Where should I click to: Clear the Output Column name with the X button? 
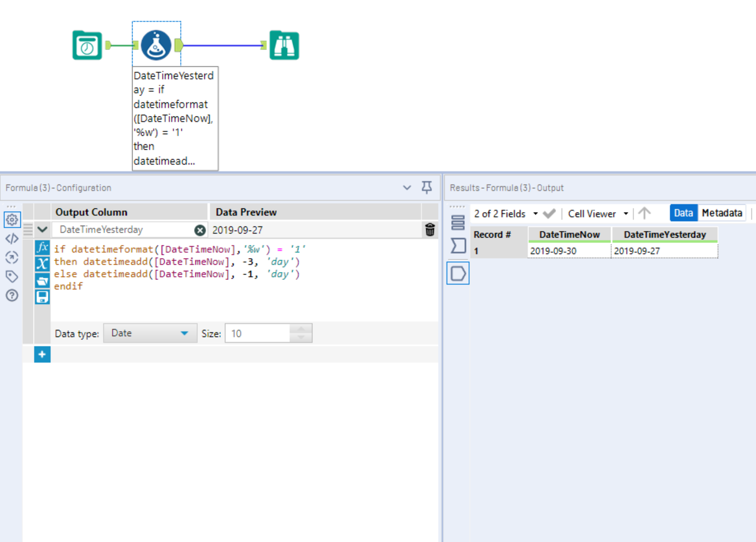200,230
